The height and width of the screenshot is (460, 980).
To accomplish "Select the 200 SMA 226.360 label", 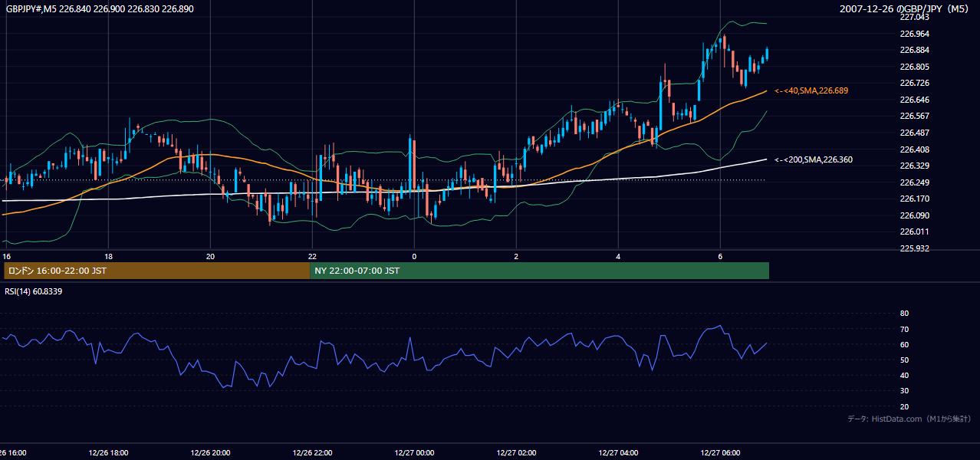I will pyautogui.click(x=813, y=159).
